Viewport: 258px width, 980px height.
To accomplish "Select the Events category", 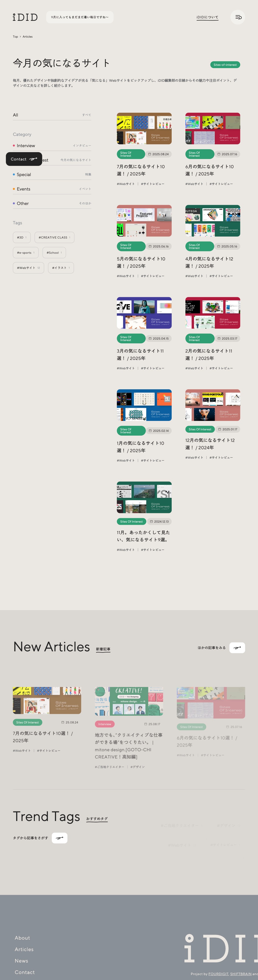I will 52,189.
